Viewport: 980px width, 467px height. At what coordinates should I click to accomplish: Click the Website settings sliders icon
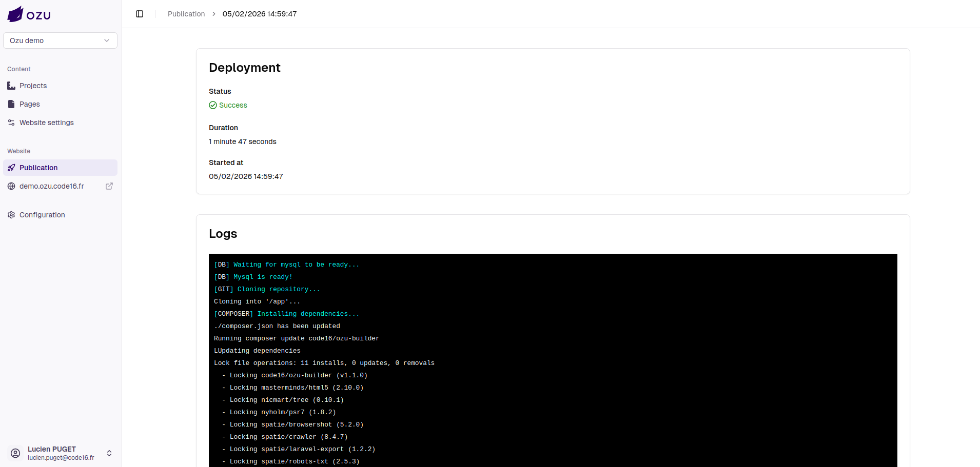[x=11, y=123]
